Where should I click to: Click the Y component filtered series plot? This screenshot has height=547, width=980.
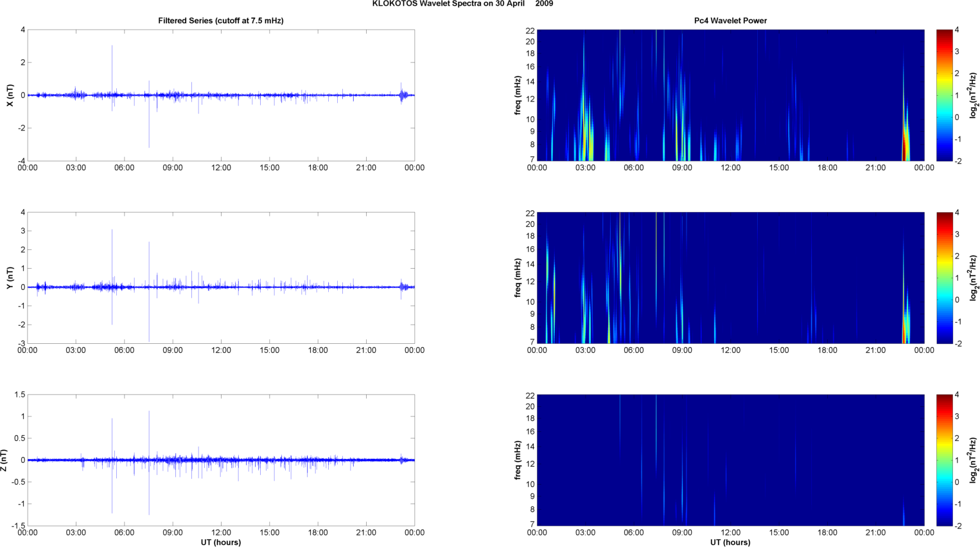221,278
